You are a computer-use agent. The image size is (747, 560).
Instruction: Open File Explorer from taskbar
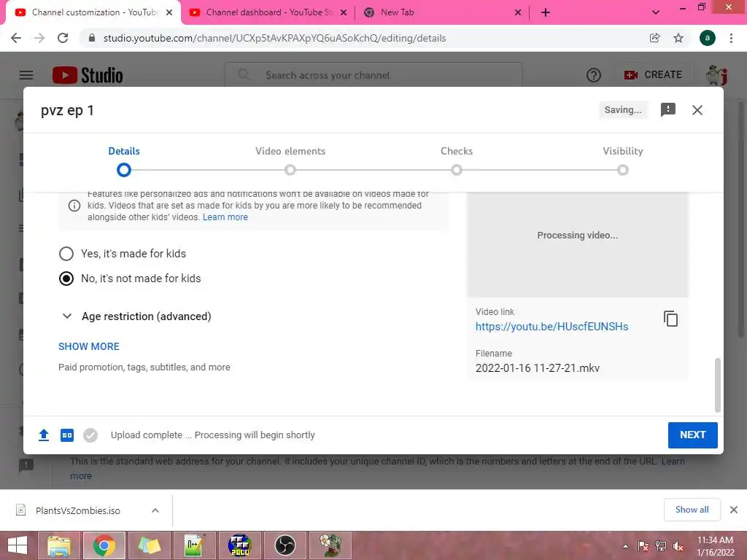59,545
